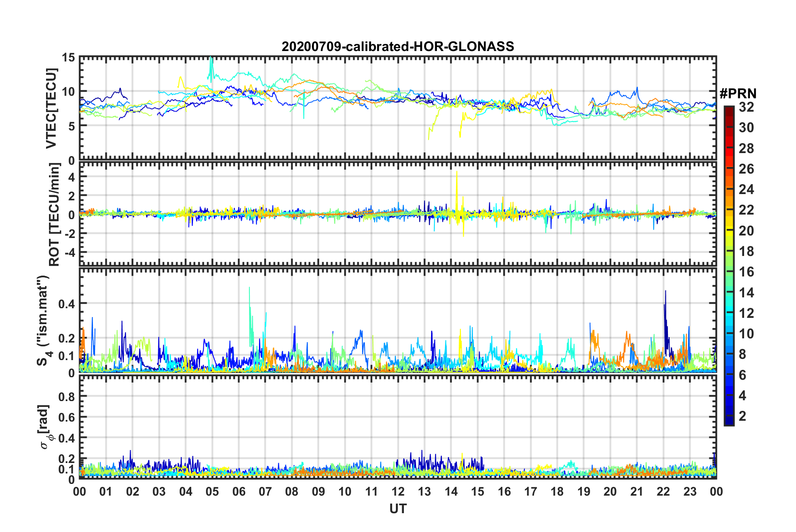Click x-axis hour label 21
This screenshot has height=532, width=796.
pyautogui.click(x=637, y=492)
